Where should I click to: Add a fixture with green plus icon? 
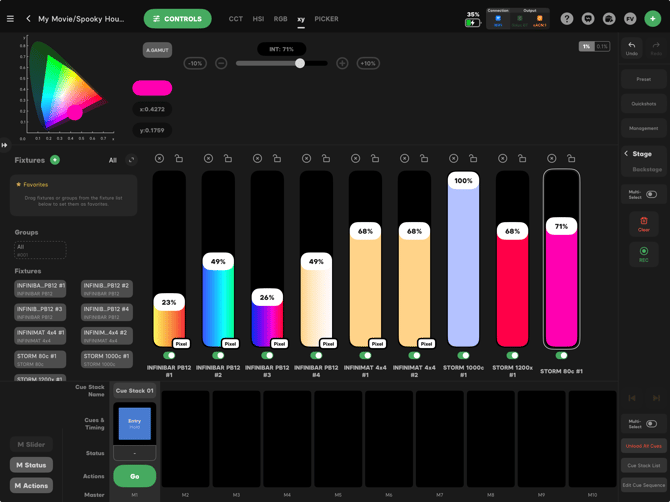(55, 160)
